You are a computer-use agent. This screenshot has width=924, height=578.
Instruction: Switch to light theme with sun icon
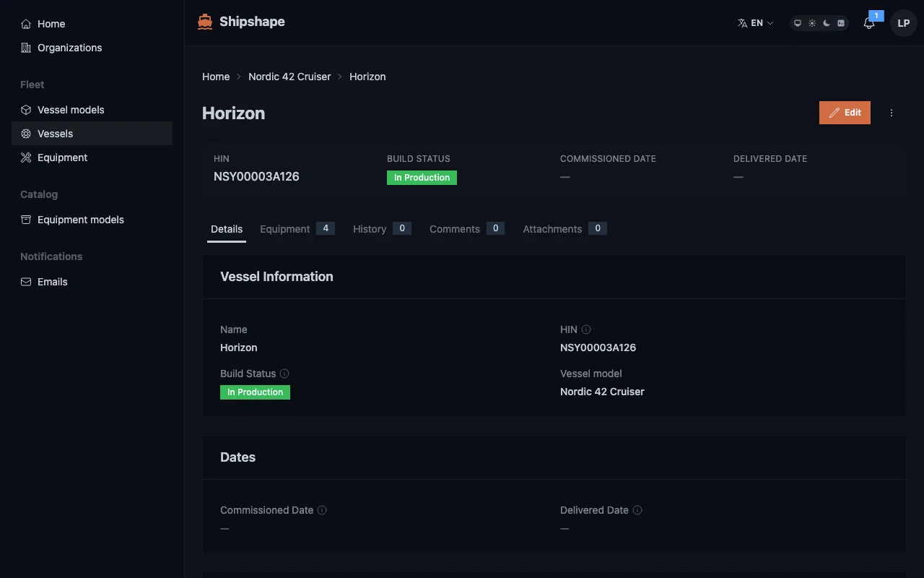point(811,23)
